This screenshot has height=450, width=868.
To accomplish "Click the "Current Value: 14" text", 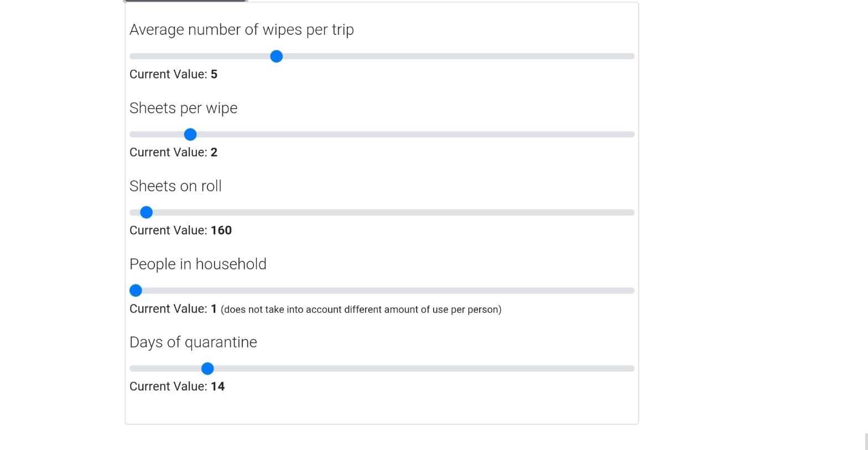I will point(177,386).
